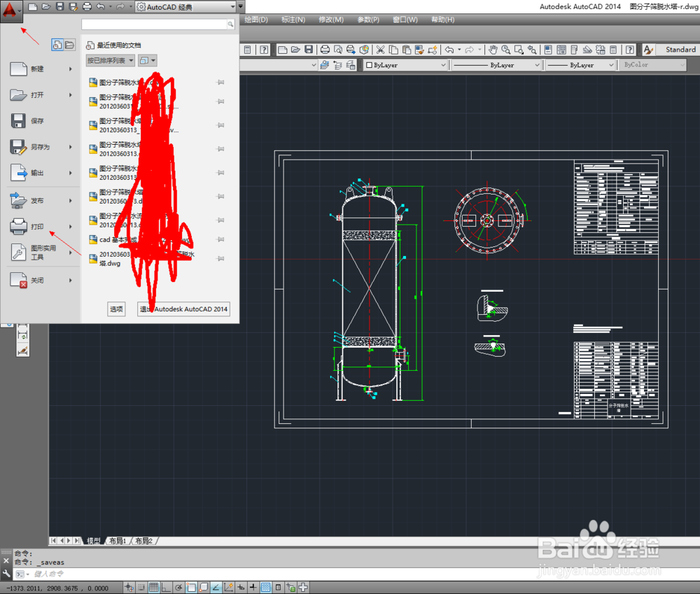
Task: Toggle Ortho Mode in status bar
Action: coord(166,587)
